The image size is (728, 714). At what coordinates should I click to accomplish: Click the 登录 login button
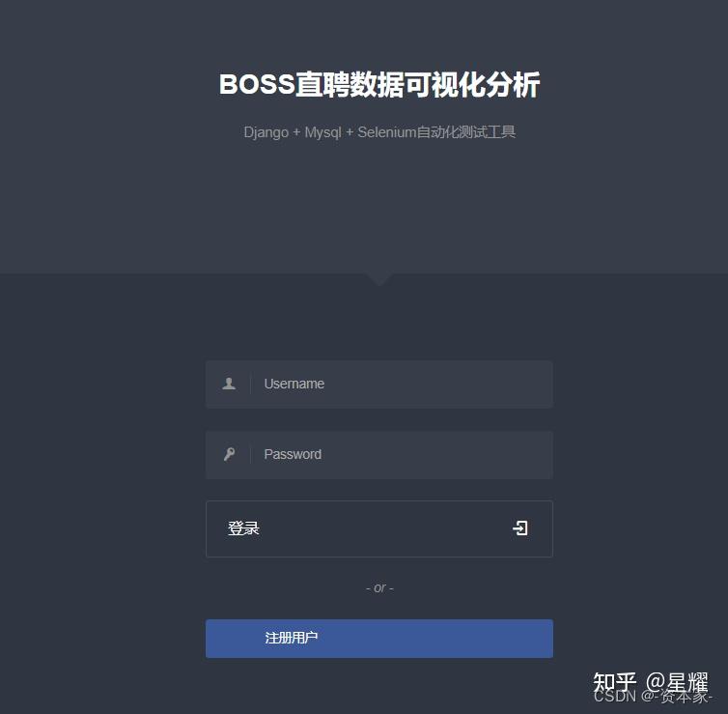point(379,528)
